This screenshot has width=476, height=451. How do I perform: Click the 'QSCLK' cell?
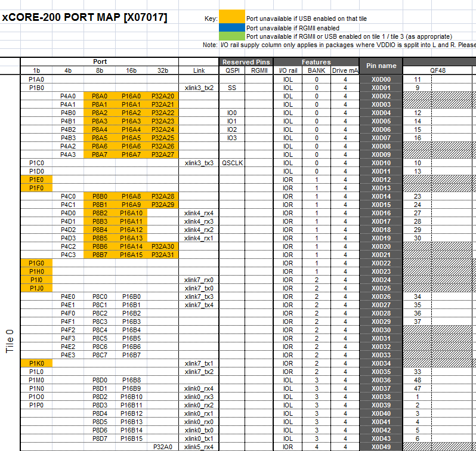pyautogui.click(x=232, y=163)
